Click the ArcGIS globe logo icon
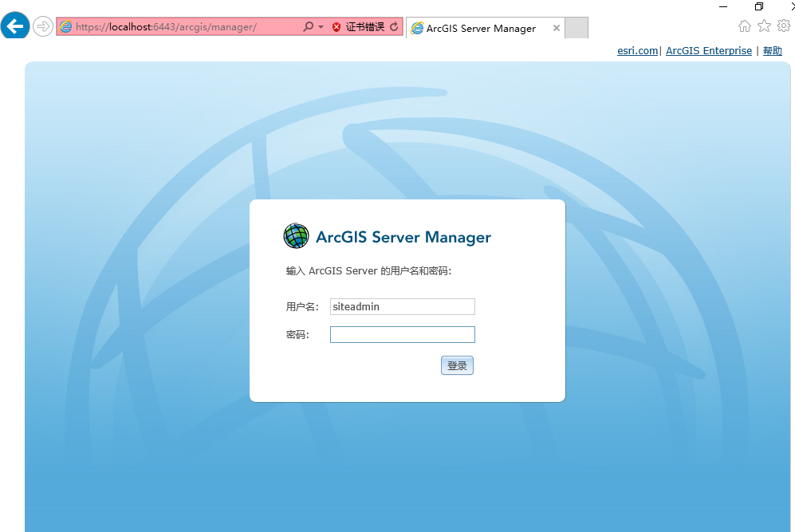This screenshot has height=532, width=795. coord(296,236)
